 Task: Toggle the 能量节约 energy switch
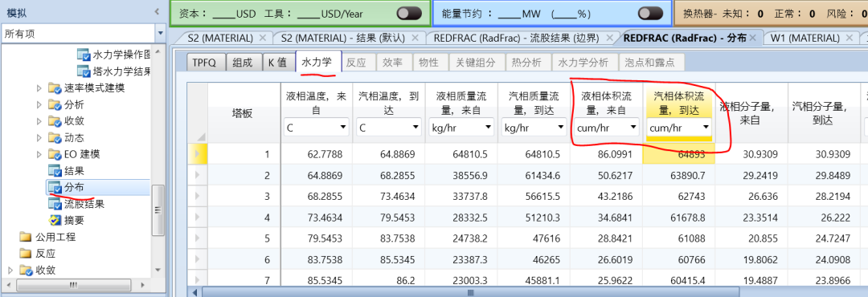coord(650,14)
